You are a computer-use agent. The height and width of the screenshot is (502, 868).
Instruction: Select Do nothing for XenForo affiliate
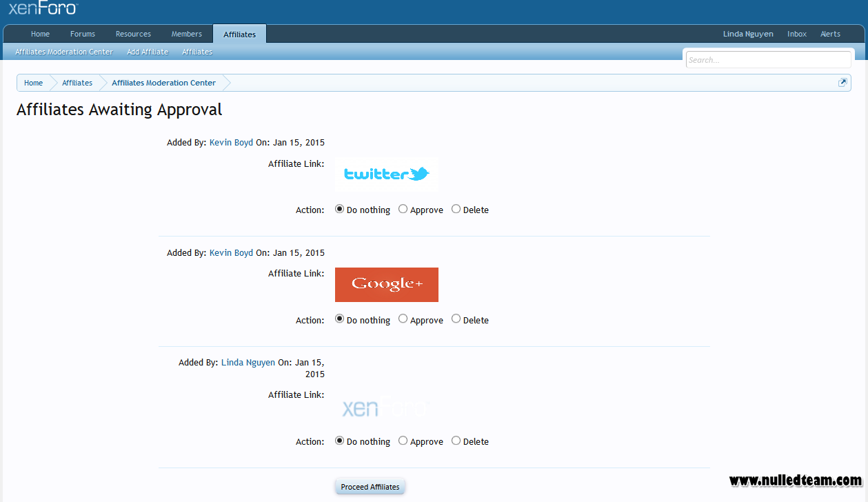pyautogui.click(x=339, y=441)
